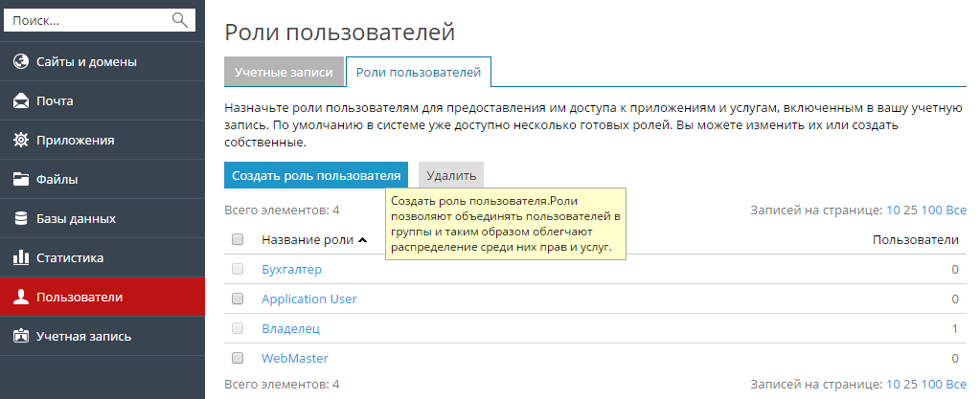This screenshot has width=980, height=399.
Task: Open the Владелец role link
Action: click(x=290, y=329)
